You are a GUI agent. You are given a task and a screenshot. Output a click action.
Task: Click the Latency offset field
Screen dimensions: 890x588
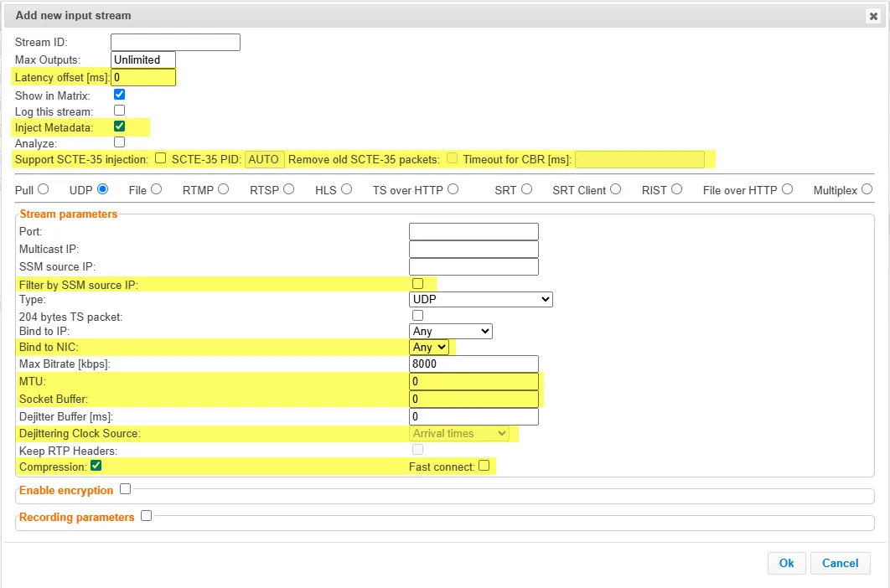coord(143,77)
